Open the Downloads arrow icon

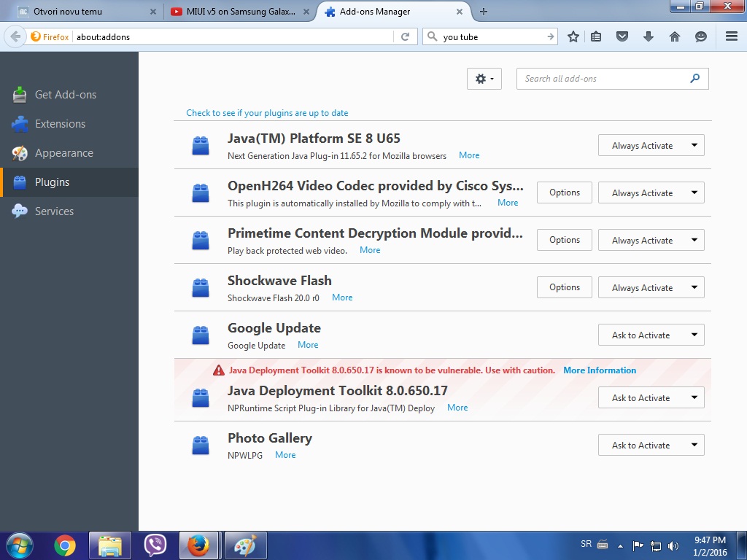click(648, 36)
